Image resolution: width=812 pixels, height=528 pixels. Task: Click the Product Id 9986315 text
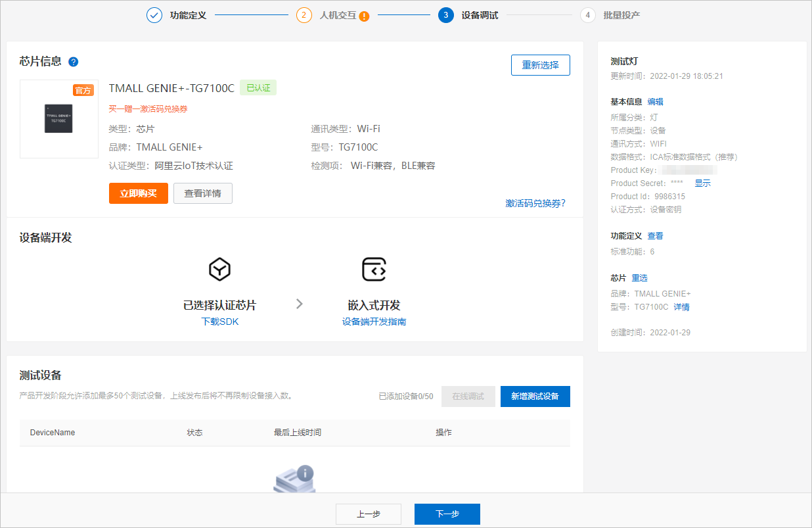[x=648, y=197]
